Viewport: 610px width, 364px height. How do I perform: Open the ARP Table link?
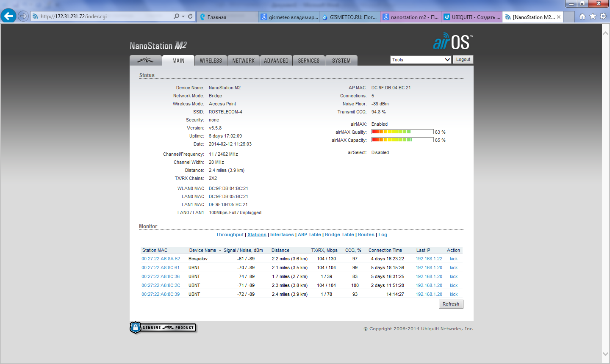click(x=309, y=234)
